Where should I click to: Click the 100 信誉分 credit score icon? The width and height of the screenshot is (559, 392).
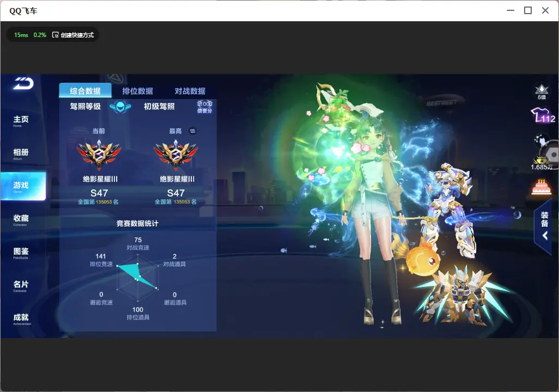click(x=205, y=106)
